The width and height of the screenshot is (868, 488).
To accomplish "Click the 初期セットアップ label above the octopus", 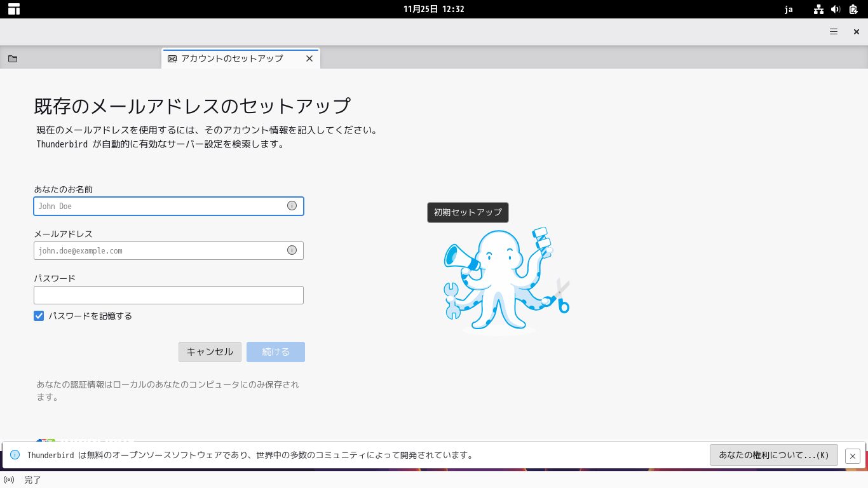I will click(x=468, y=212).
